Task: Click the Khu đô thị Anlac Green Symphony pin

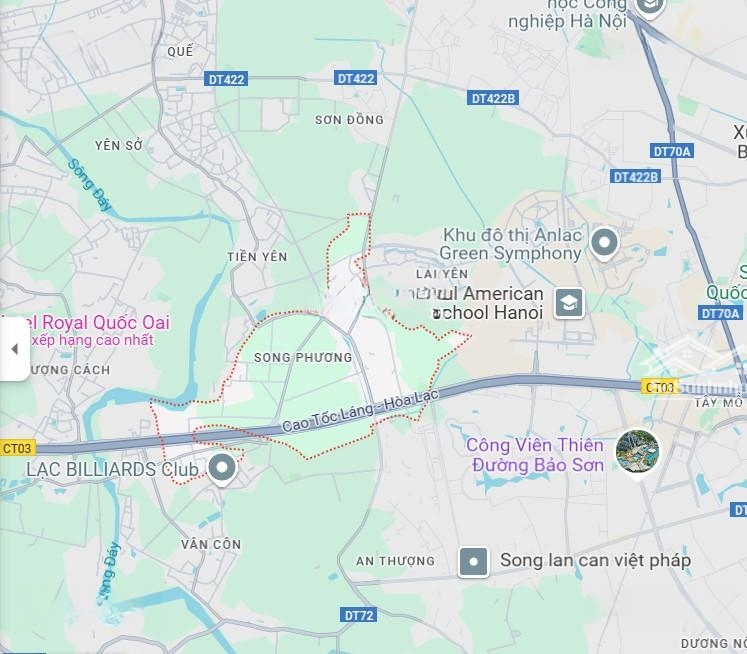Action: click(x=604, y=243)
